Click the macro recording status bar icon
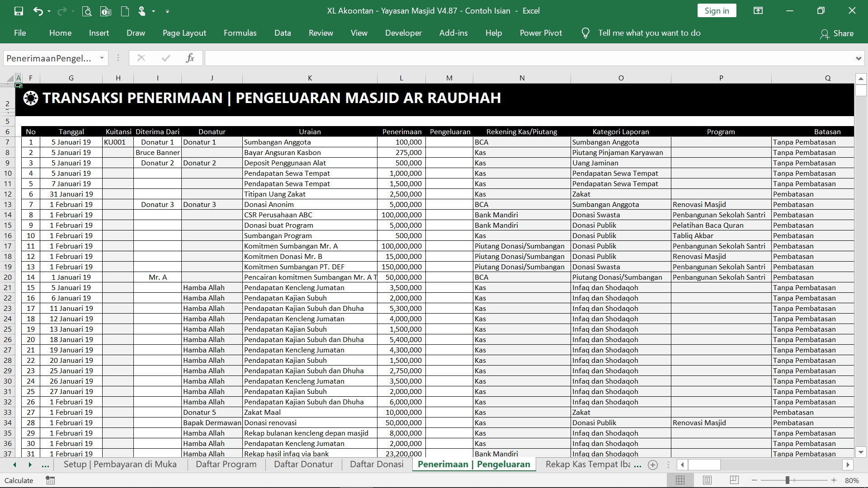The height and width of the screenshot is (488, 868). [x=50, y=480]
